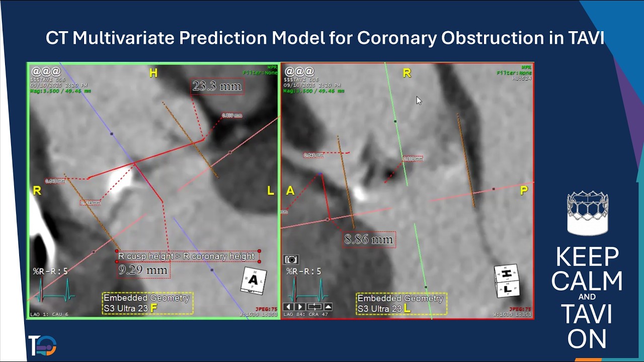Click the camera snapshot icon
This screenshot has height=362, width=644.
(x=291, y=259)
